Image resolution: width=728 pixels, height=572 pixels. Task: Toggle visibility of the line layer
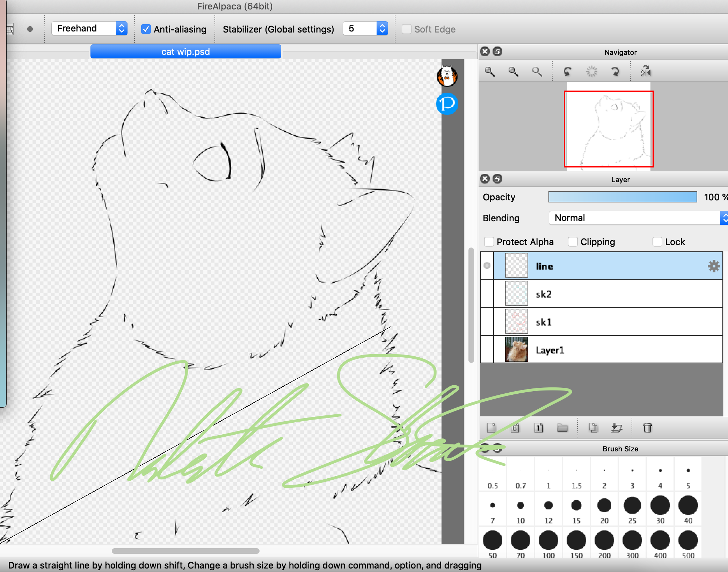pyautogui.click(x=487, y=266)
